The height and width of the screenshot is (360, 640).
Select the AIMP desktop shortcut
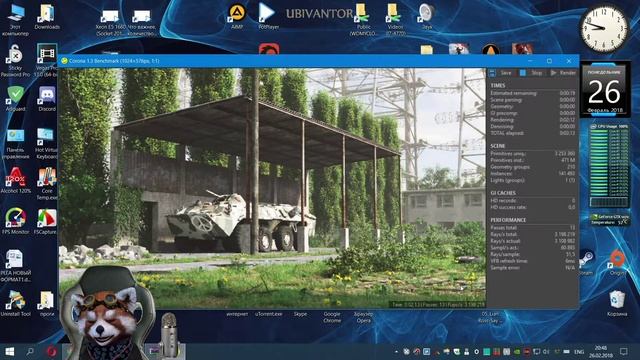pyautogui.click(x=237, y=17)
